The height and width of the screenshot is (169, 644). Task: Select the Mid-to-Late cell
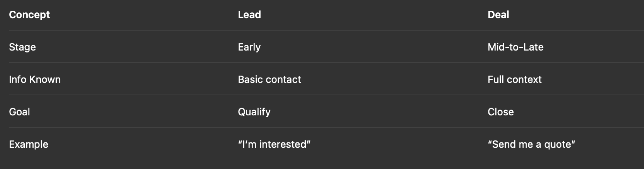(515, 47)
